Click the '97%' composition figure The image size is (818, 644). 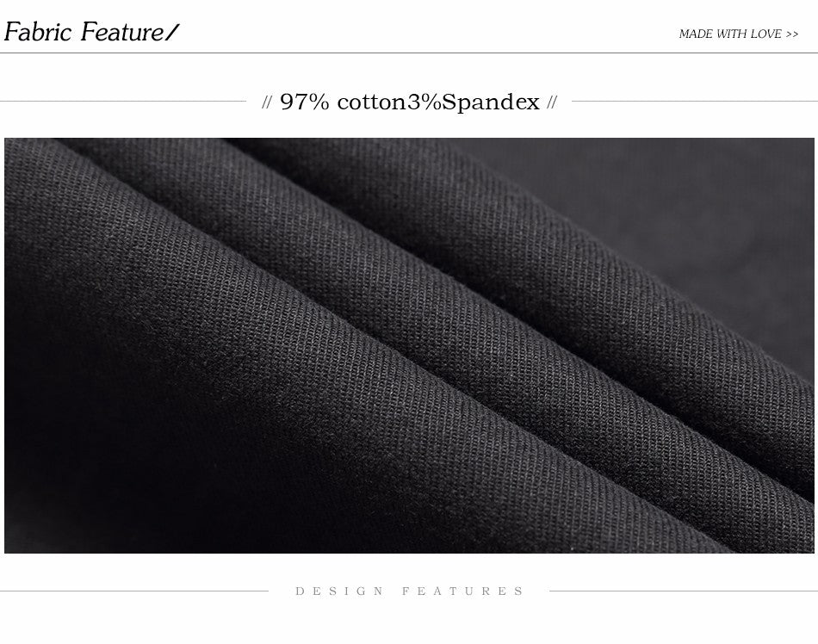(x=305, y=102)
